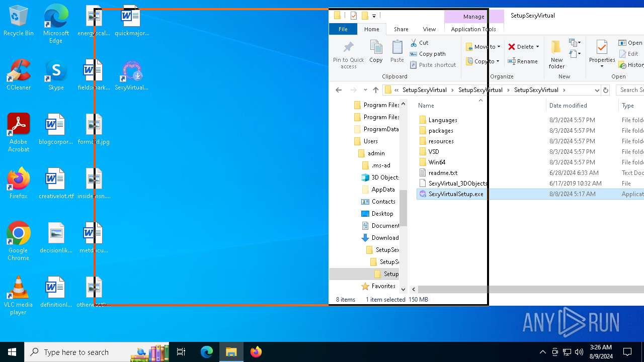Select the decisionlik image file on desktop

(x=56, y=237)
